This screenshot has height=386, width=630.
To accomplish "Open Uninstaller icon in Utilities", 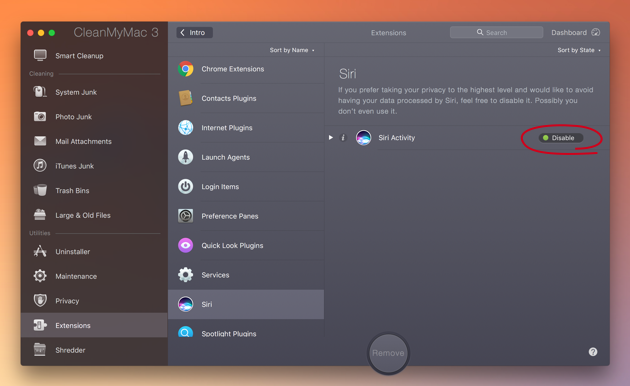I will click(40, 251).
